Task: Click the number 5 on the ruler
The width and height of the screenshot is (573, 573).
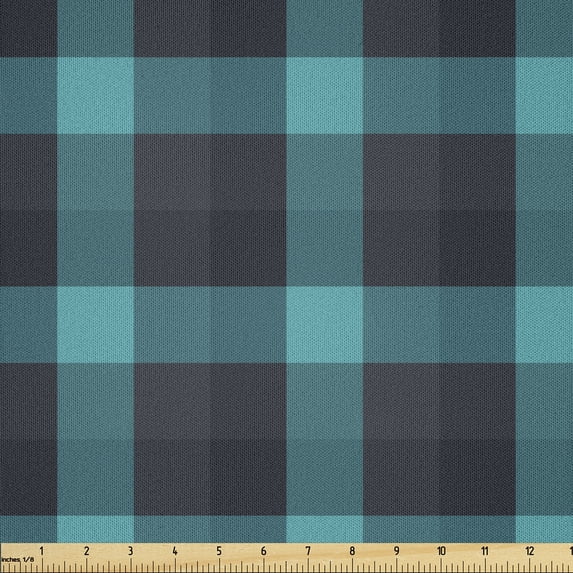Action: click(x=219, y=551)
